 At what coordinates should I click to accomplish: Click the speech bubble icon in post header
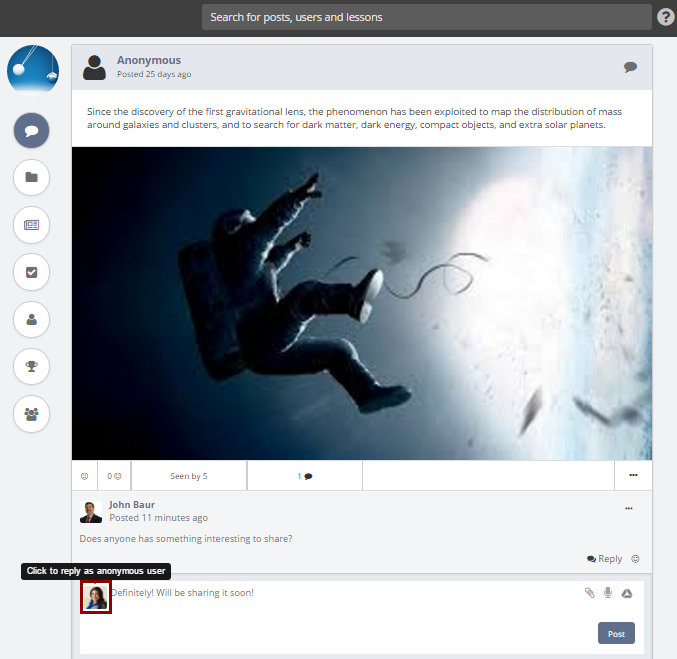(630, 67)
